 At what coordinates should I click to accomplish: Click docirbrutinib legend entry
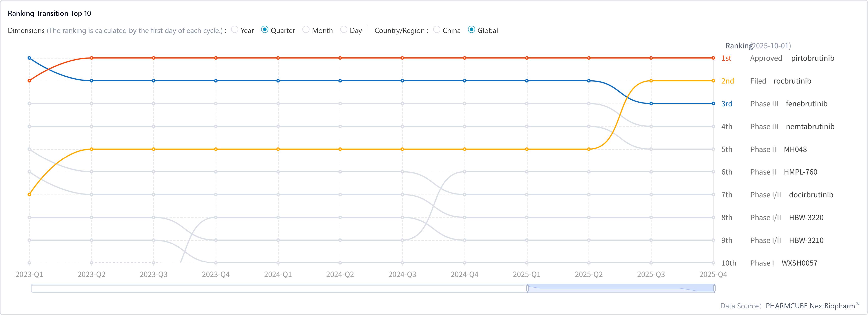pyautogui.click(x=811, y=195)
